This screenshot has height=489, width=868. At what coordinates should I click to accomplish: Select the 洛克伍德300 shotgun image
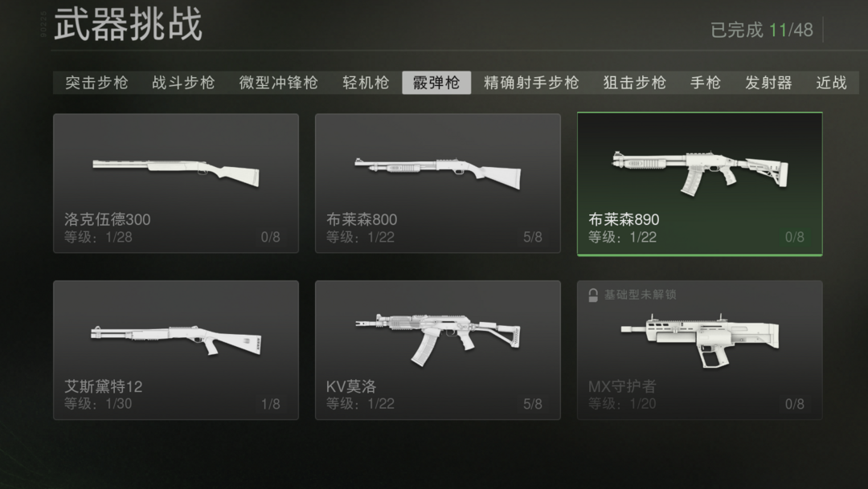click(175, 172)
